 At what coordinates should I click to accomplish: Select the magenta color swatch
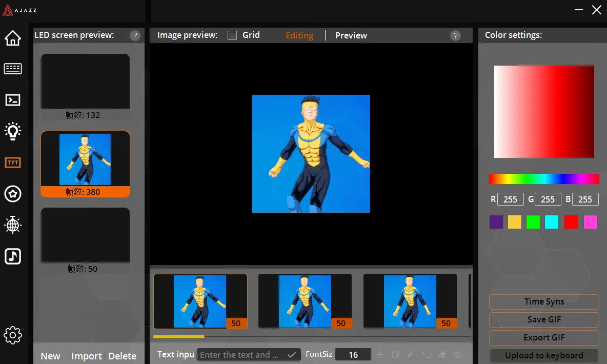pos(591,222)
